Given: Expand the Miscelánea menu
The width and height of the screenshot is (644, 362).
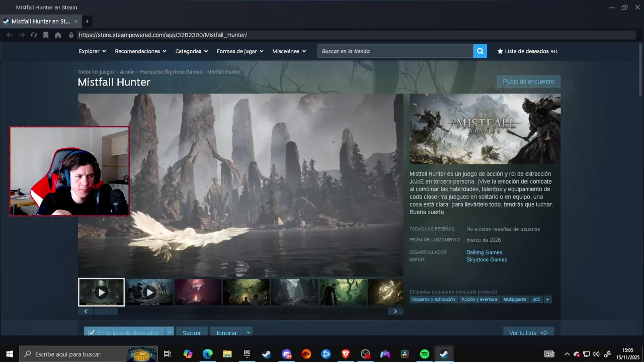Looking at the screenshot, I should (289, 51).
